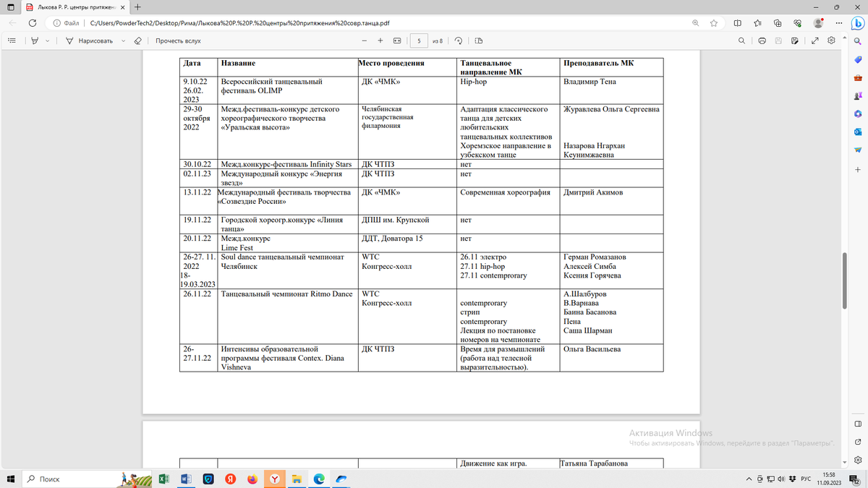
Task: Expand the Нарисовать options dropdown
Action: [x=124, y=40]
